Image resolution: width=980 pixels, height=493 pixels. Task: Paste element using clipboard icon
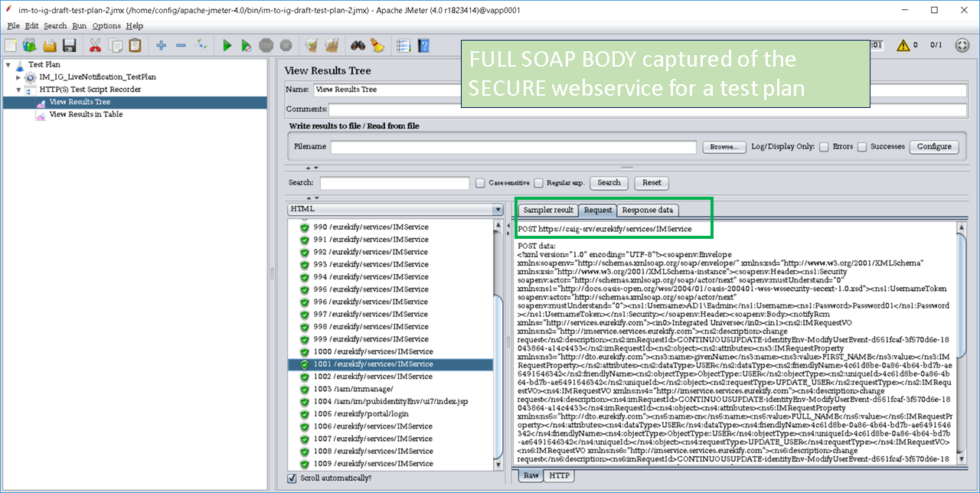pyautogui.click(x=135, y=46)
